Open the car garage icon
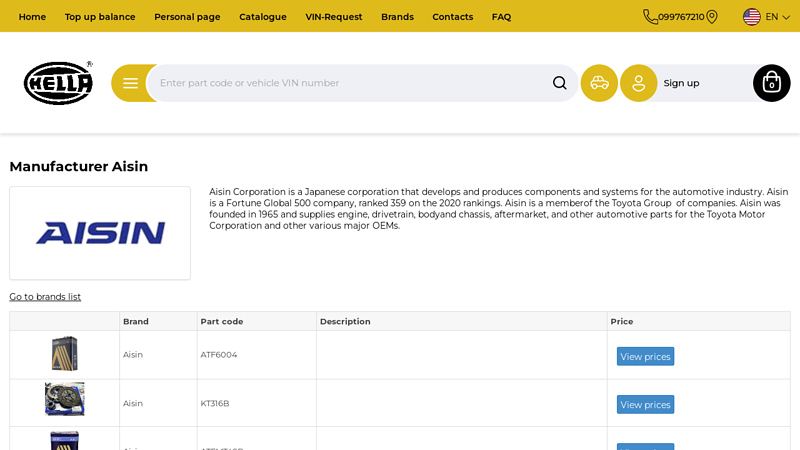800x450 pixels. tap(599, 83)
